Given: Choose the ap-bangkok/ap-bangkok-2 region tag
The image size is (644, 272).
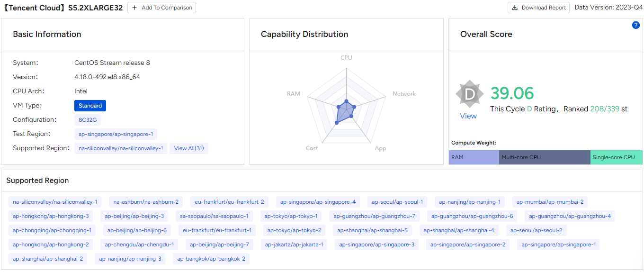Looking at the screenshot, I should (x=211, y=259).
